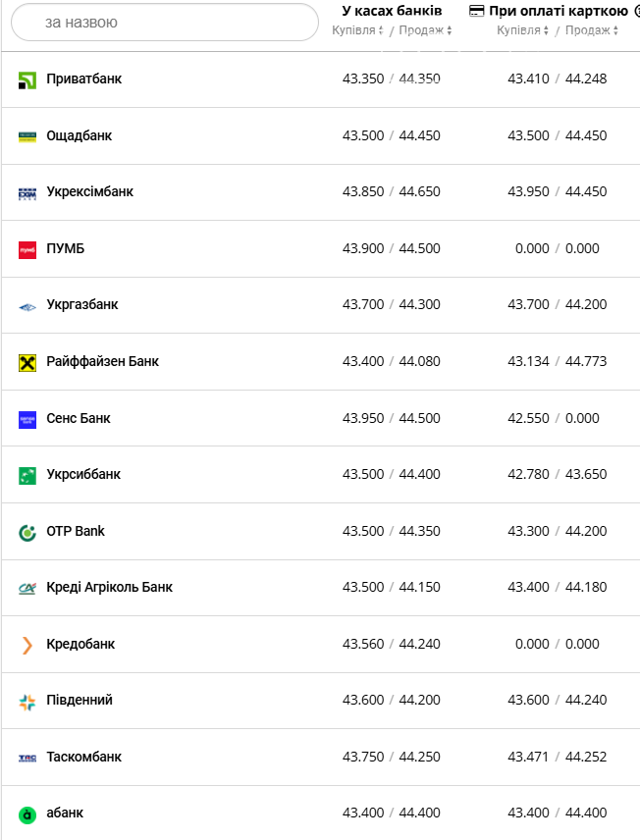Click the Приватбанк green logo icon
Screen dimensions: 640x840
pyautogui.click(x=27, y=80)
